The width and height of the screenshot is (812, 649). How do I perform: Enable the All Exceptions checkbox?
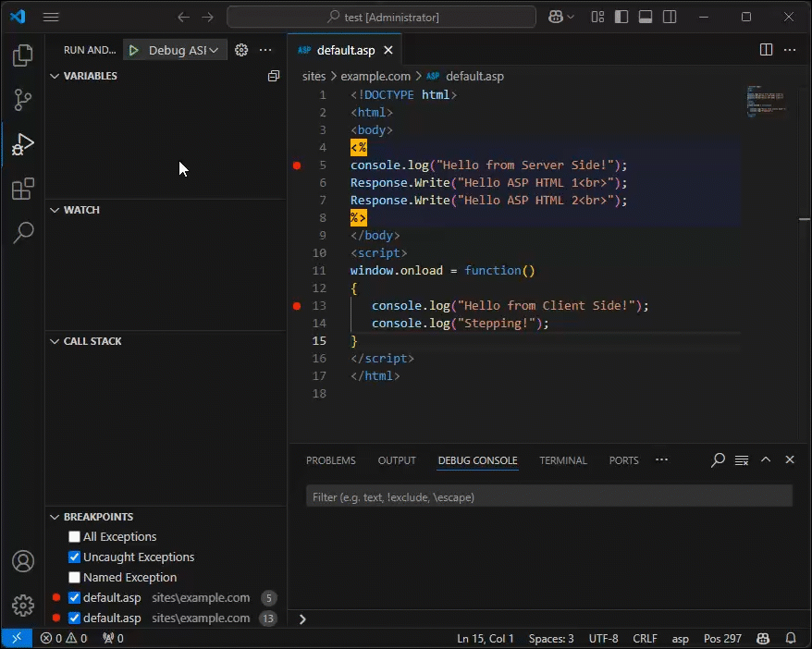[73, 536]
